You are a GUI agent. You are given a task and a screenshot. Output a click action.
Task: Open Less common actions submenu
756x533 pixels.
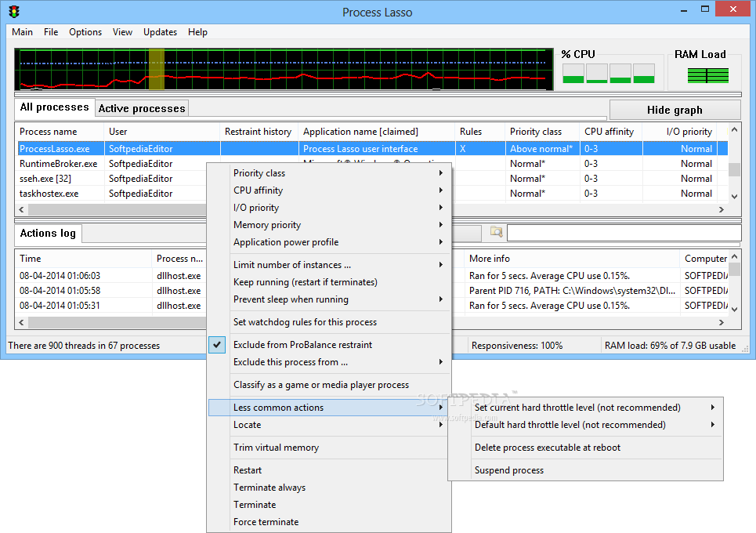tap(329, 408)
